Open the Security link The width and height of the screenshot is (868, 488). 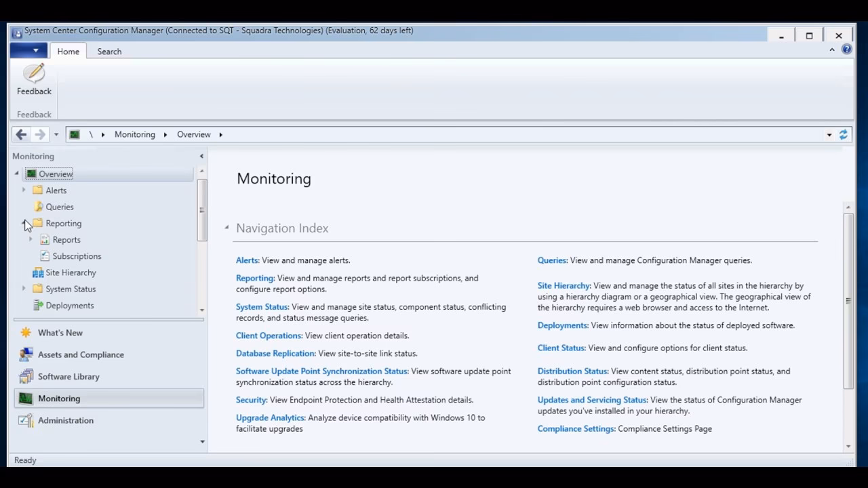coord(252,400)
